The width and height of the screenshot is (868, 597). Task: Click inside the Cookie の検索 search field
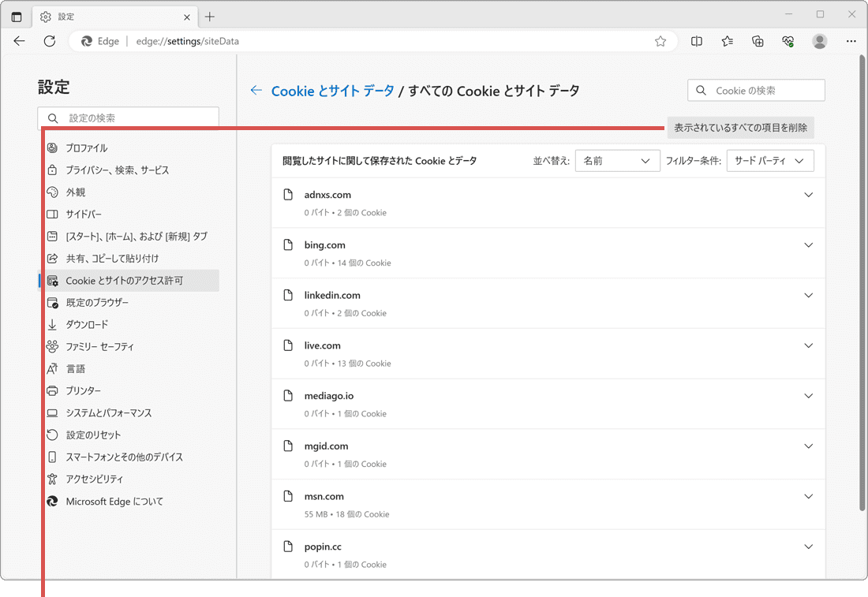(x=756, y=90)
